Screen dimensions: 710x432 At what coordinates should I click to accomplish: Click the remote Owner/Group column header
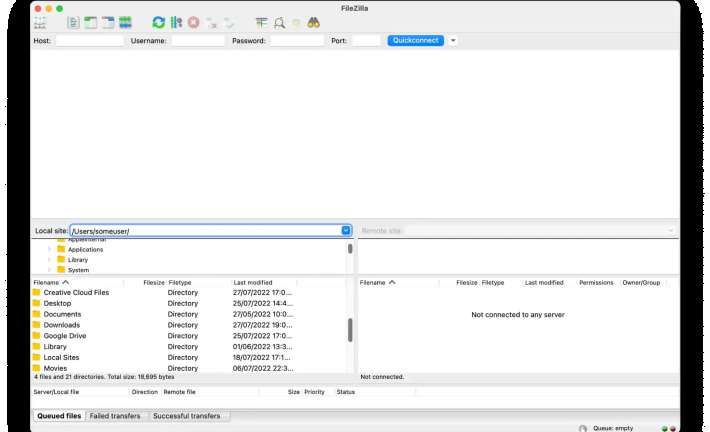pyautogui.click(x=641, y=282)
